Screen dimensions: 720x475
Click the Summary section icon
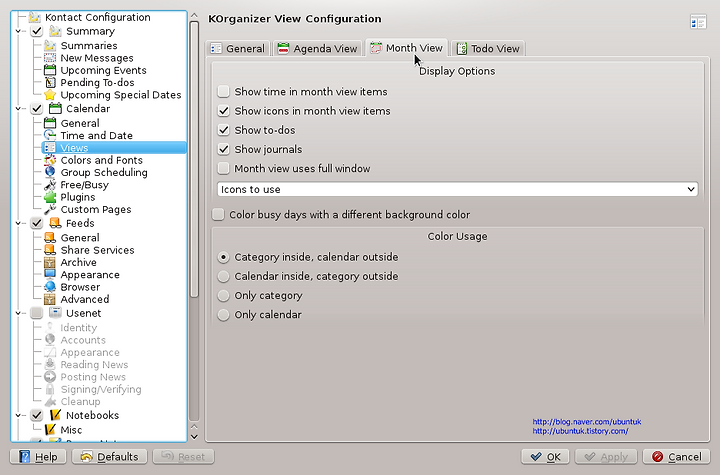pos(55,31)
